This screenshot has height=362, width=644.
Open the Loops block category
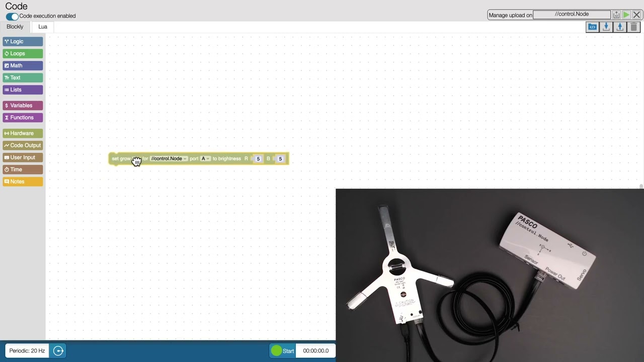[23, 54]
